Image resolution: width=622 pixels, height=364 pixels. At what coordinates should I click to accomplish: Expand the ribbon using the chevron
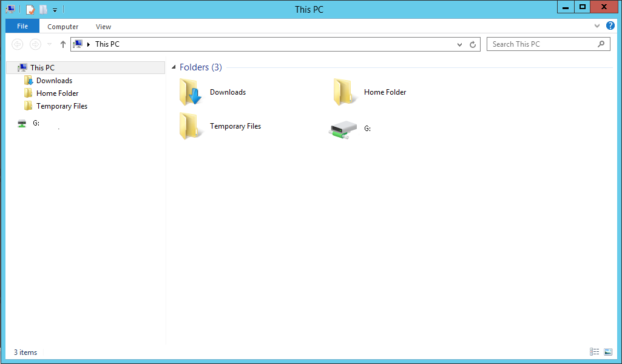point(597,26)
